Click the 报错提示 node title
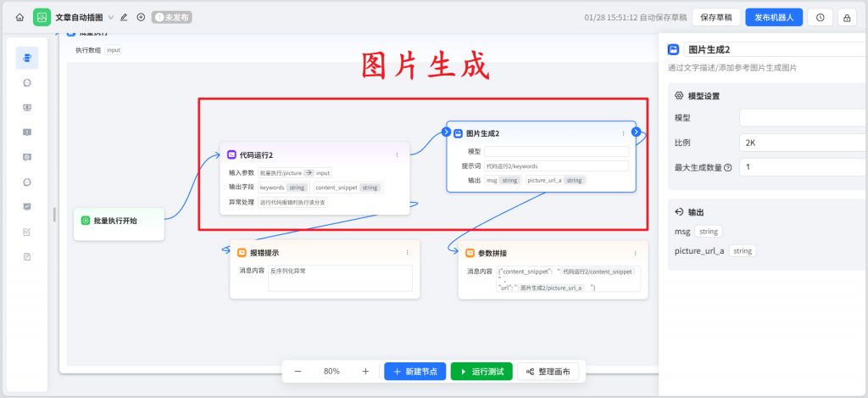Viewport: 868px width, 398px height. [x=264, y=253]
